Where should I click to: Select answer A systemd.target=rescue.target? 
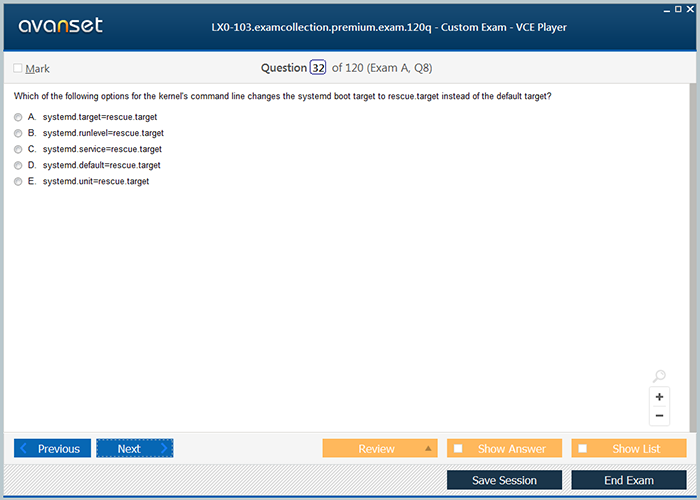click(x=18, y=117)
